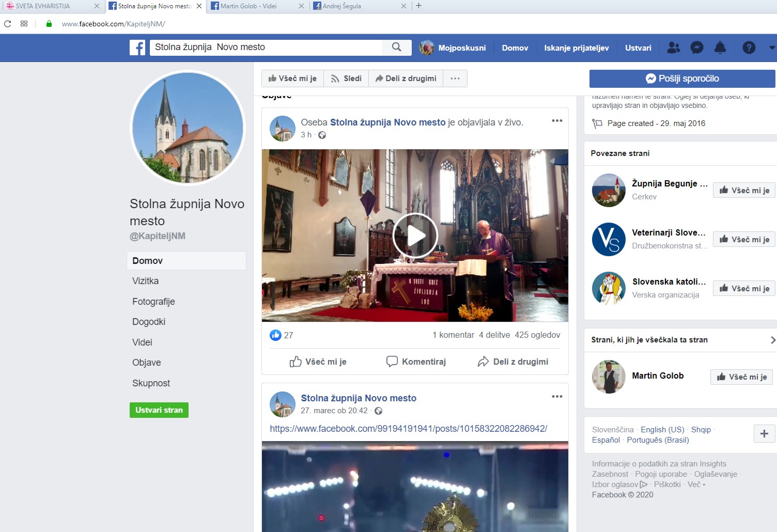Open the help question mark icon
Image resolution: width=777 pixels, height=532 pixels.
pos(749,48)
